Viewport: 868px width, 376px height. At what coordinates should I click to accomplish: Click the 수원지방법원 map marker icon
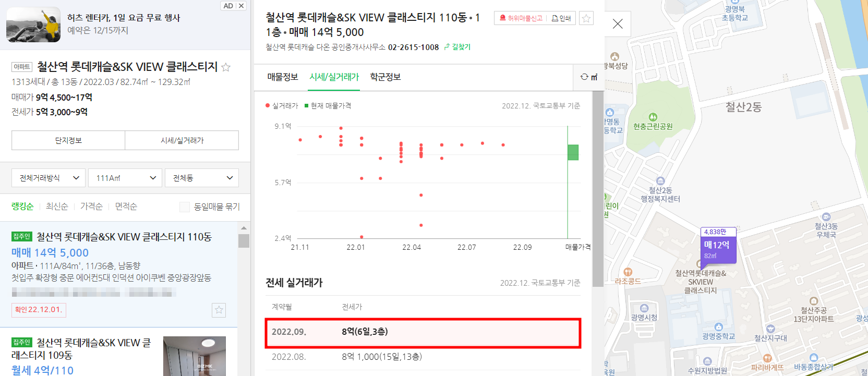[707, 361]
